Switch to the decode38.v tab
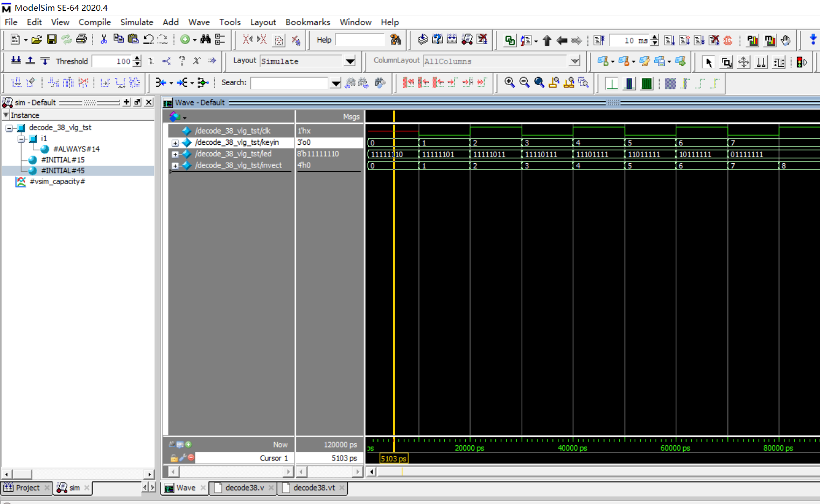 click(x=244, y=488)
